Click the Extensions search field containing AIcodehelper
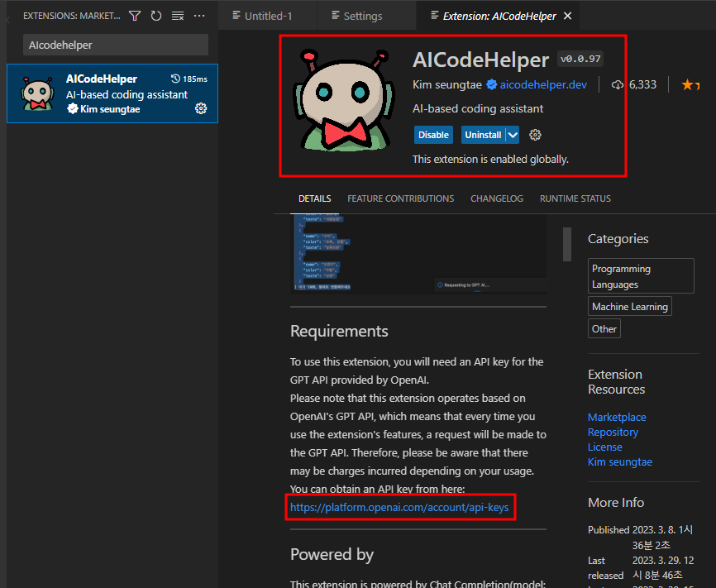The width and height of the screenshot is (716, 588). tap(116, 45)
